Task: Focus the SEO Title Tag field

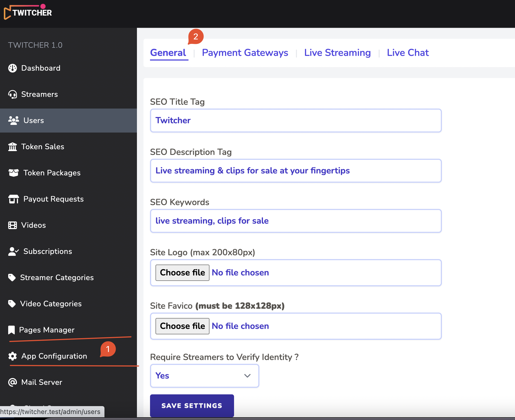Action: [x=295, y=121]
